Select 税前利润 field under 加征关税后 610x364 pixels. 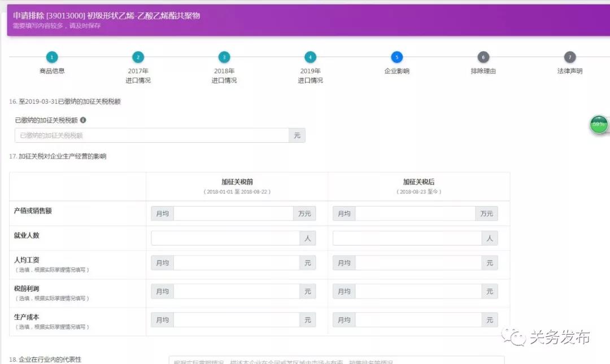417,291
